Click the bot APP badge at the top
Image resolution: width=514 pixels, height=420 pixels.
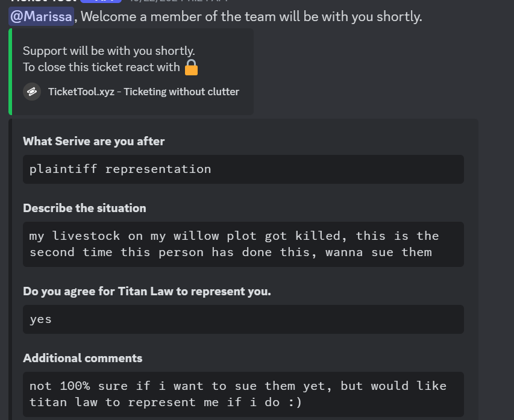coord(101,1)
